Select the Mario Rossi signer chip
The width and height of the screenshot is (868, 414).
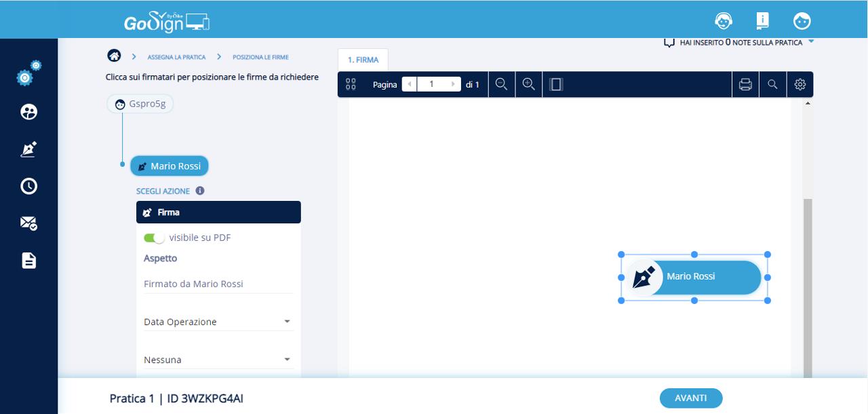point(170,166)
